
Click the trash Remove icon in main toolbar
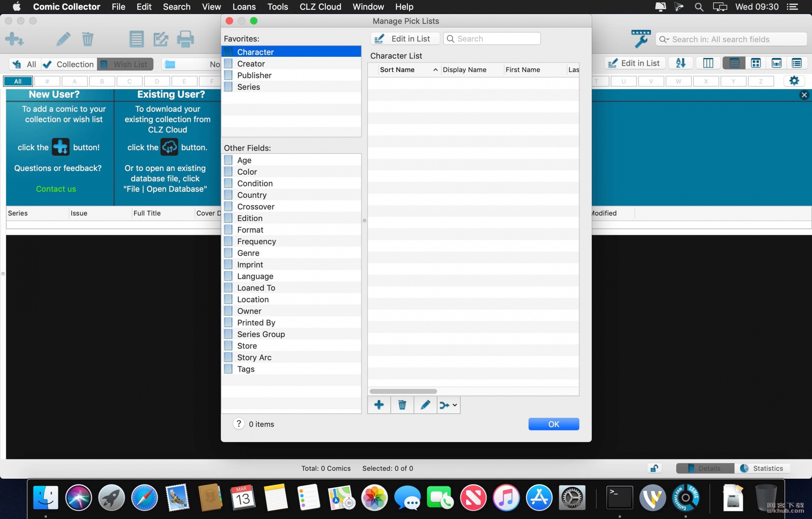click(x=88, y=39)
